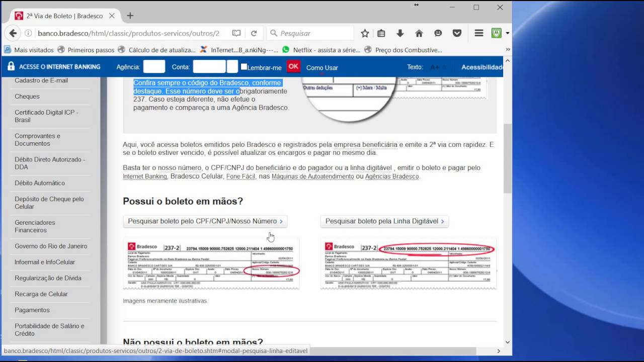Open the downloads arrow icon
Image resolution: width=644 pixels, height=362 pixels.
(400, 33)
